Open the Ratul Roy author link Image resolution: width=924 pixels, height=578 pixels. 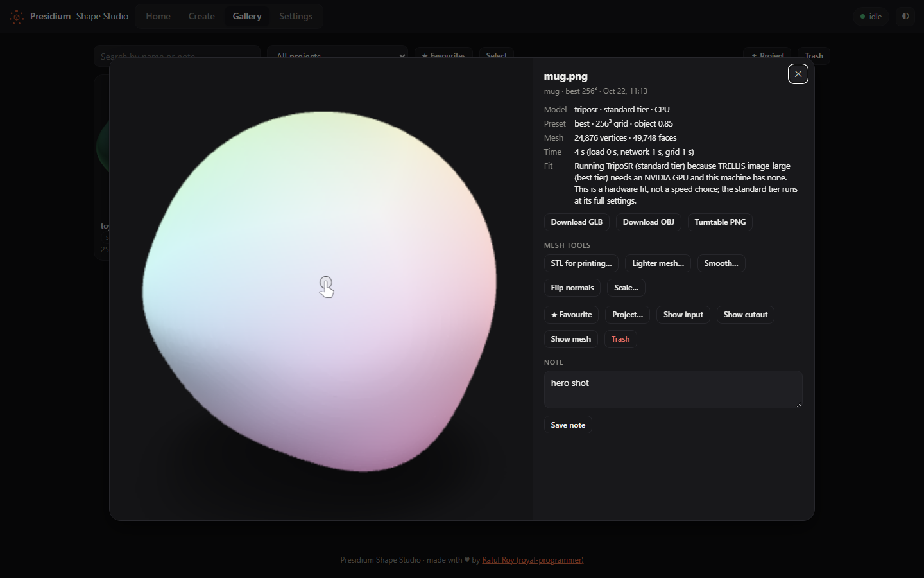[x=533, y=560]
